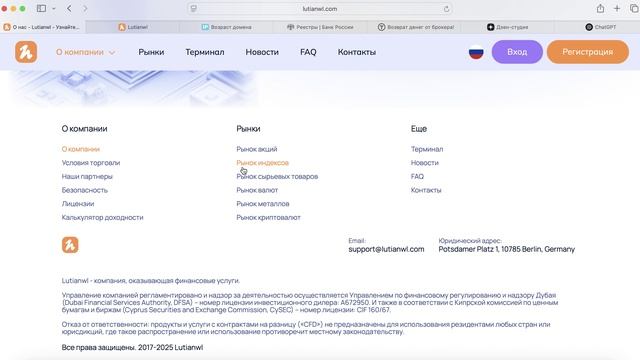The width and height of the screenshot is (640, 360).
Task: Open the Контакты menu item
Action: click(x=357, y=52)
